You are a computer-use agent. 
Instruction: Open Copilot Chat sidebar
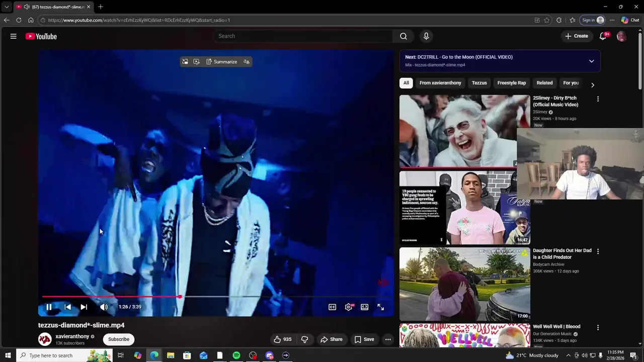(630, 20)
